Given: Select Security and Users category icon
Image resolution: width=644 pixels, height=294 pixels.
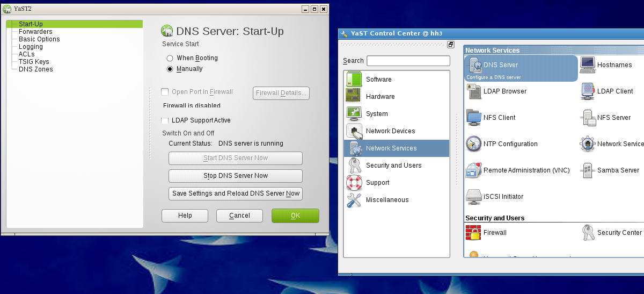Looking at the screenshot, I should [x=354, y=166].
